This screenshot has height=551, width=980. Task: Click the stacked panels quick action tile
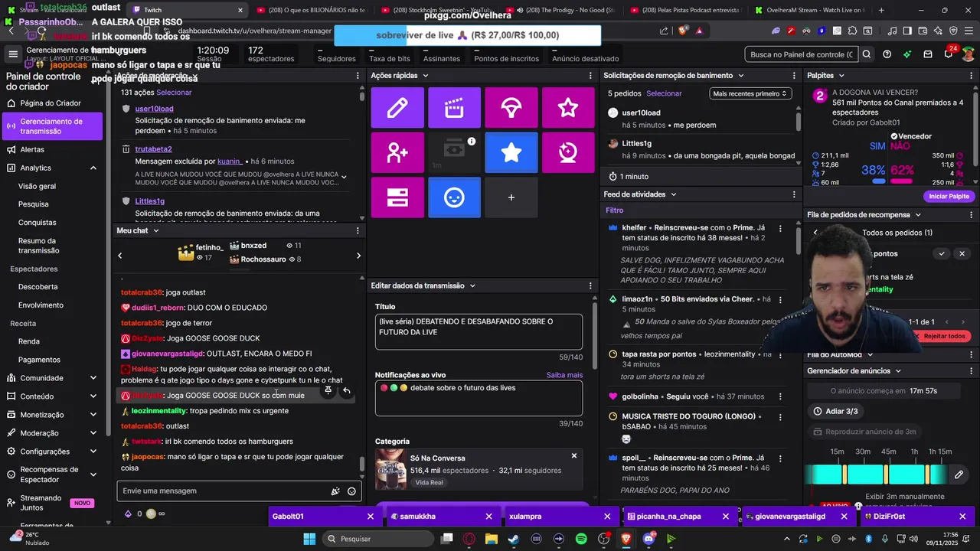[x=397, y=197]
